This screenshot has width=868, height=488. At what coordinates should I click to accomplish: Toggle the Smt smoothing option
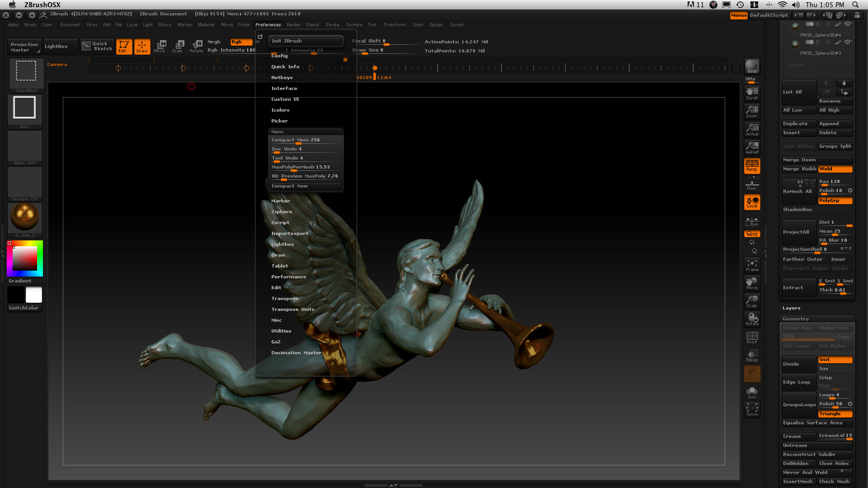(835, 360)
